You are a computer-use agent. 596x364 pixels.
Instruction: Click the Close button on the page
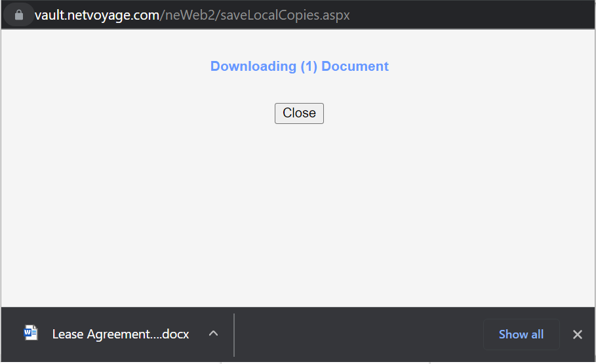[x=299, y=113]
